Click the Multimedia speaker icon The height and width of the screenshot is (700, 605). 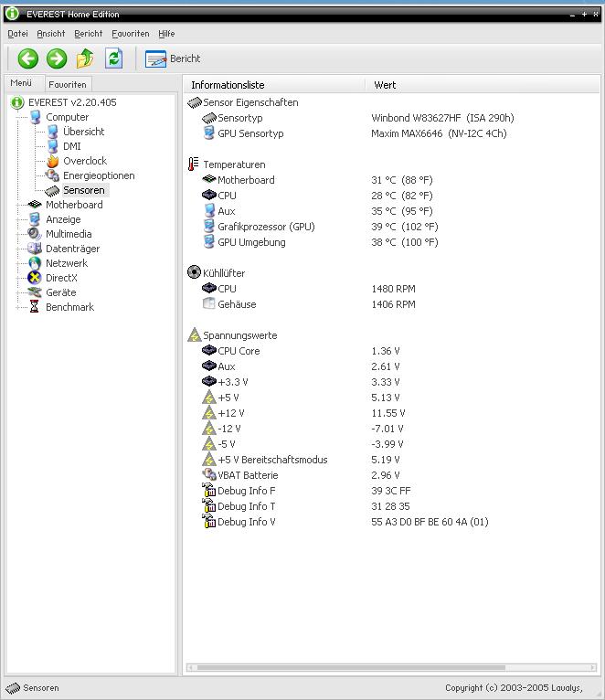pyautogui.click(x=35, y=234)
